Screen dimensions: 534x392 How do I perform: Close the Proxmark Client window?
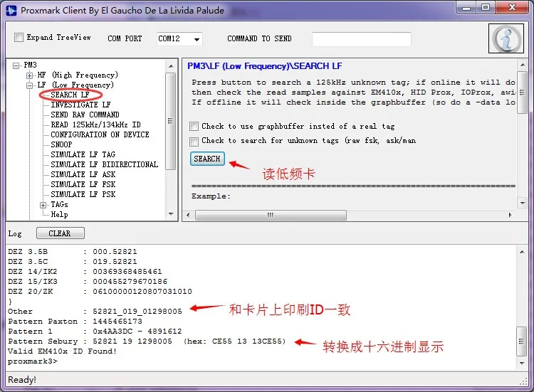tap(512, 8)
